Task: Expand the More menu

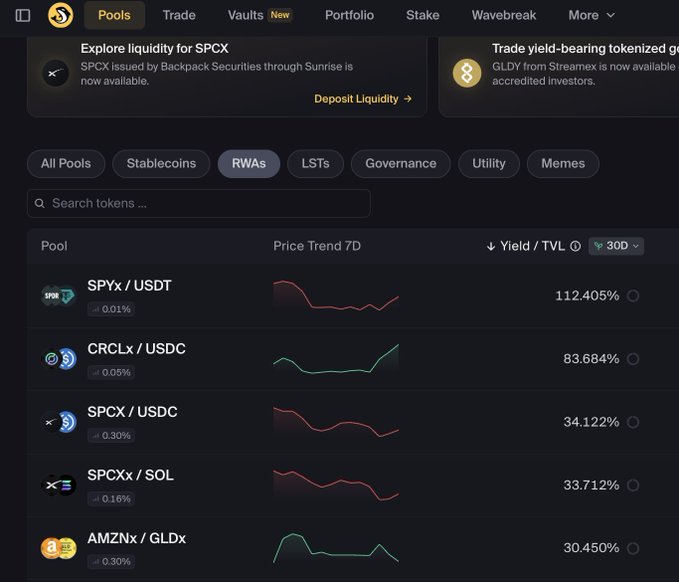Action: (592, 15)
